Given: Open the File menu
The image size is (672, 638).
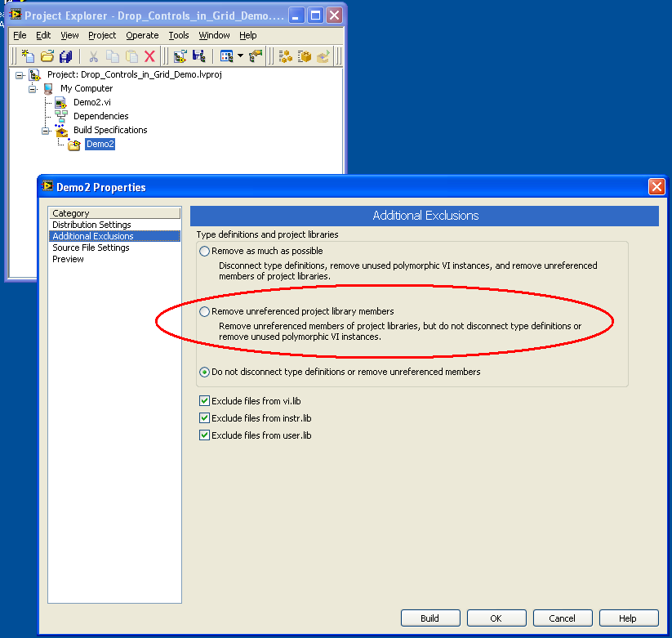Looking at the screenshot, I should [20, 35].
